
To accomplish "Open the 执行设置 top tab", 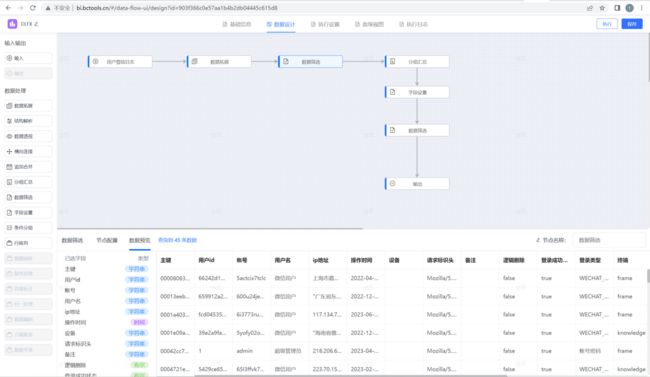I will tap(325, 24).
